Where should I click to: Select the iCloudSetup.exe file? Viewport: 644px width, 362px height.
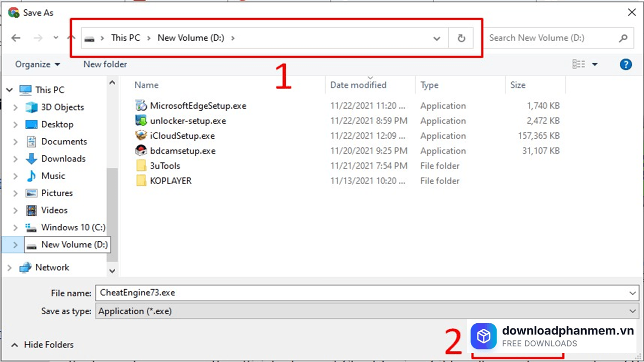click(x=182, y=136)
